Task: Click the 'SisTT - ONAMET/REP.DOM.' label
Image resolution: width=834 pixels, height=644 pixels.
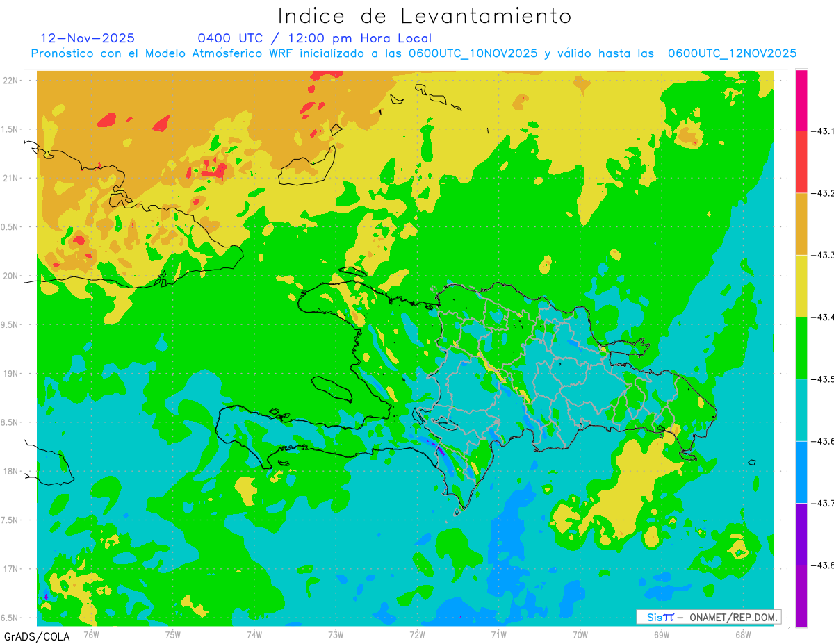Action: [x=708, y=617]
